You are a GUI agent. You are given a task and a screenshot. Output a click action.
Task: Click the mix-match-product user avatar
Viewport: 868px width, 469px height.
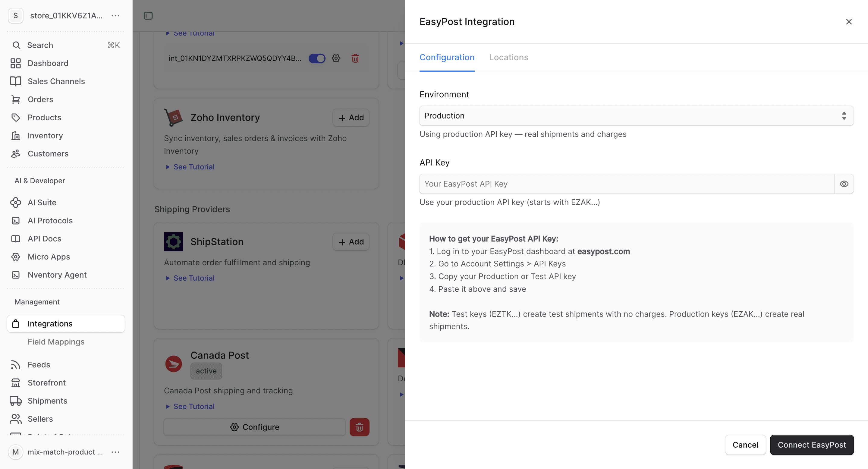click(15, 452)
